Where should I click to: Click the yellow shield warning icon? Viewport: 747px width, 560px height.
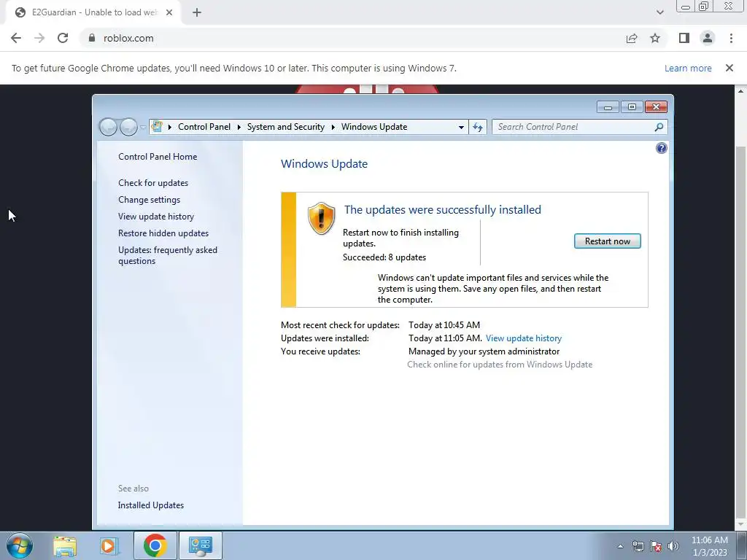(x=321, y=218)
